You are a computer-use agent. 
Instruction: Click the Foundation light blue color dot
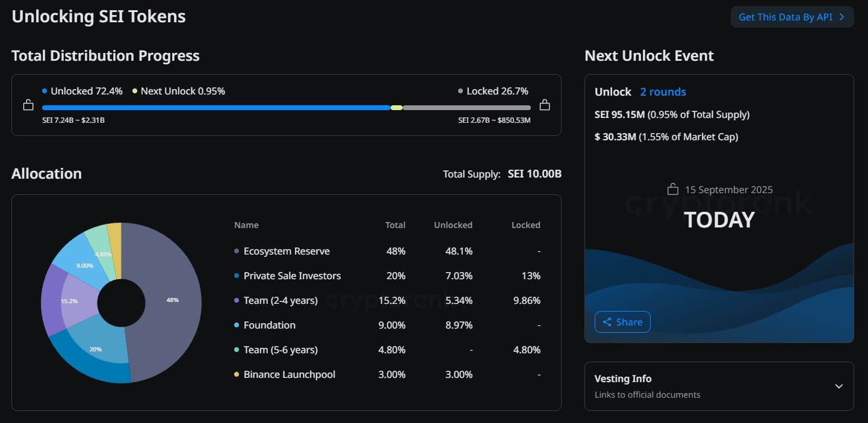click(237, 326)
